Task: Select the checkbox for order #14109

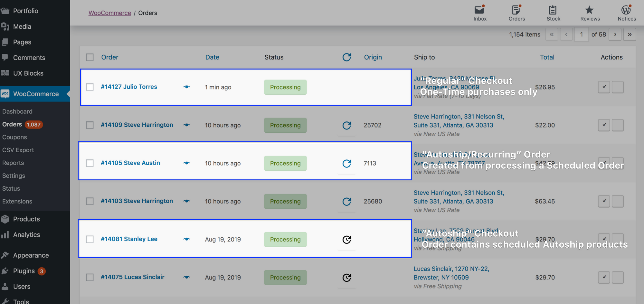Action: (x=90, y=125)
